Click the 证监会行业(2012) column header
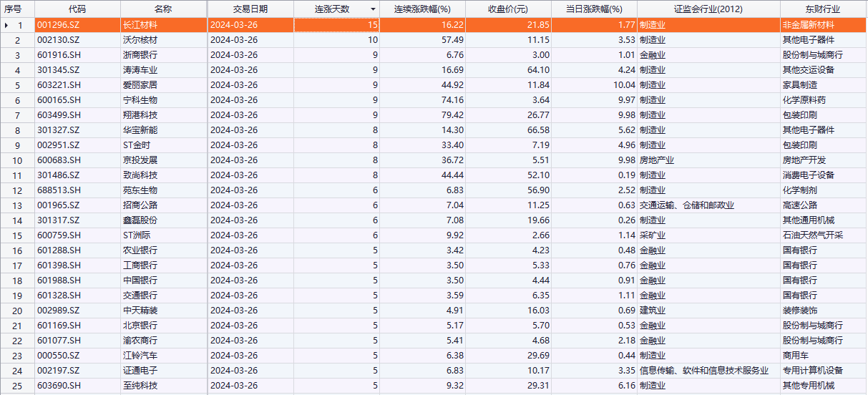 (x=708, y=9)
